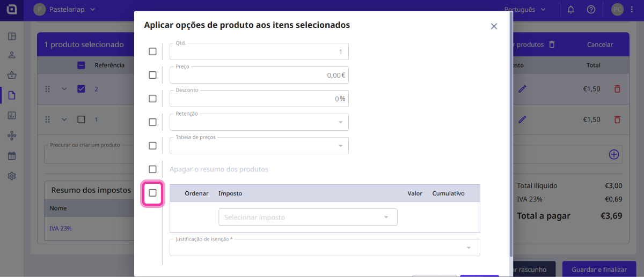Open the Retenção dropdown
This screenshot has height=277, width=644.
tap(259, 122)
